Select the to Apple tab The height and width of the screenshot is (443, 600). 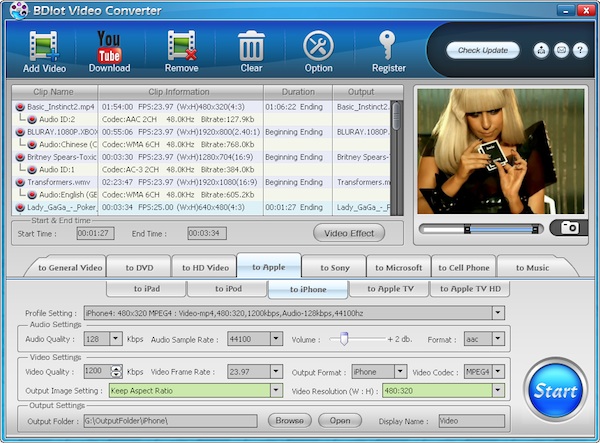[x=269, y=266]
